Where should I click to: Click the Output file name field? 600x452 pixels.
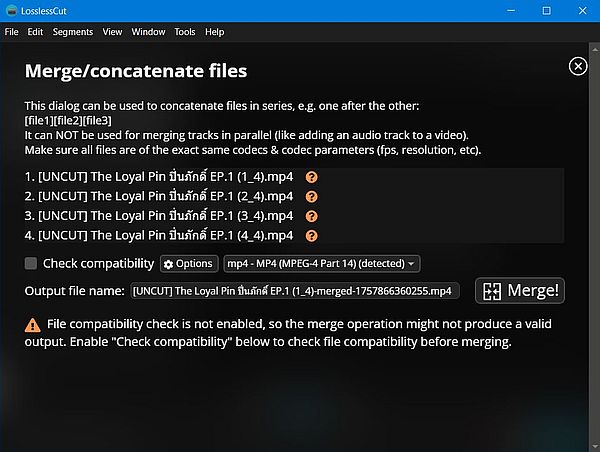(294, 291)
